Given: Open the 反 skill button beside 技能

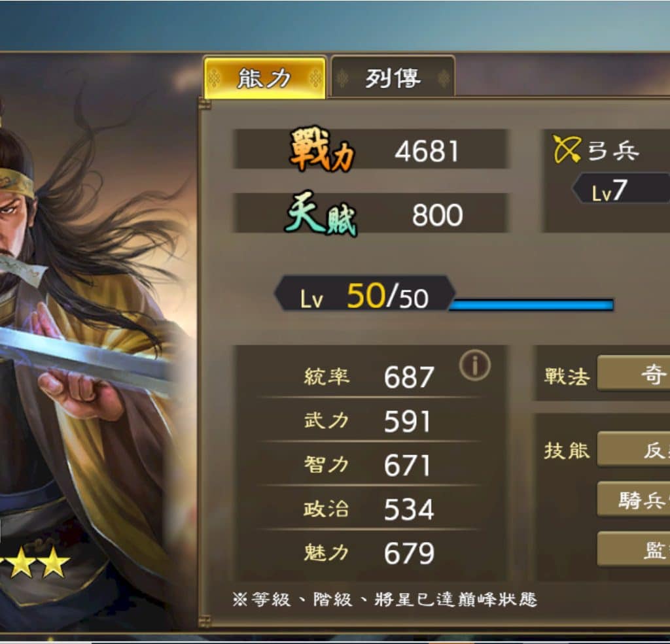Looking at the screenshot, I should click(x=633, y=449).
